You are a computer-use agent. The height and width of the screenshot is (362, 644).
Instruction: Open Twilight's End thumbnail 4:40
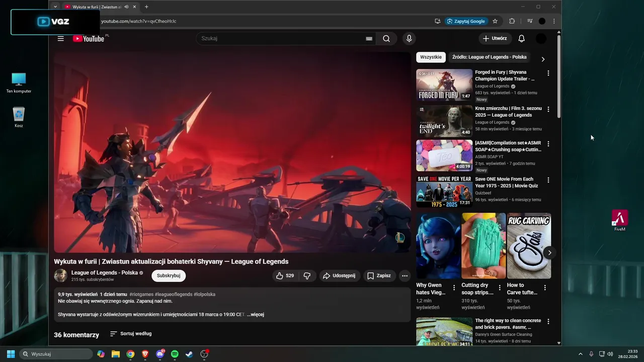[444, 121]
